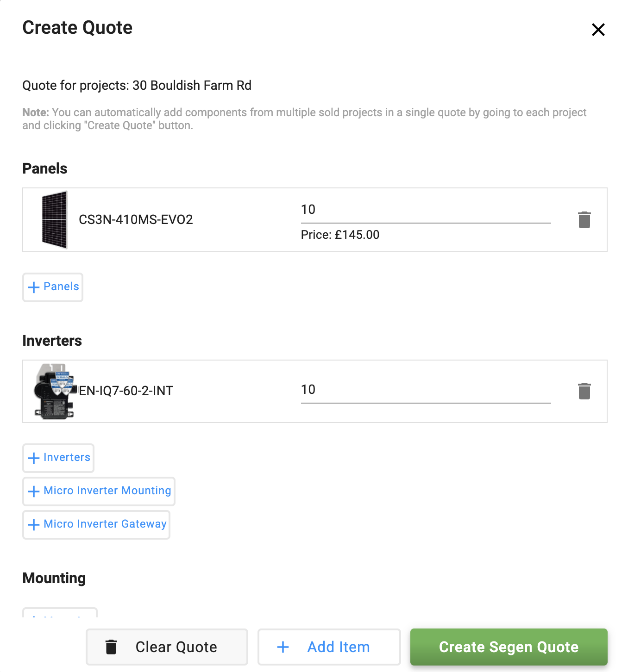Click plus icon for Micro Inverter Mounting

coord(34,492)
